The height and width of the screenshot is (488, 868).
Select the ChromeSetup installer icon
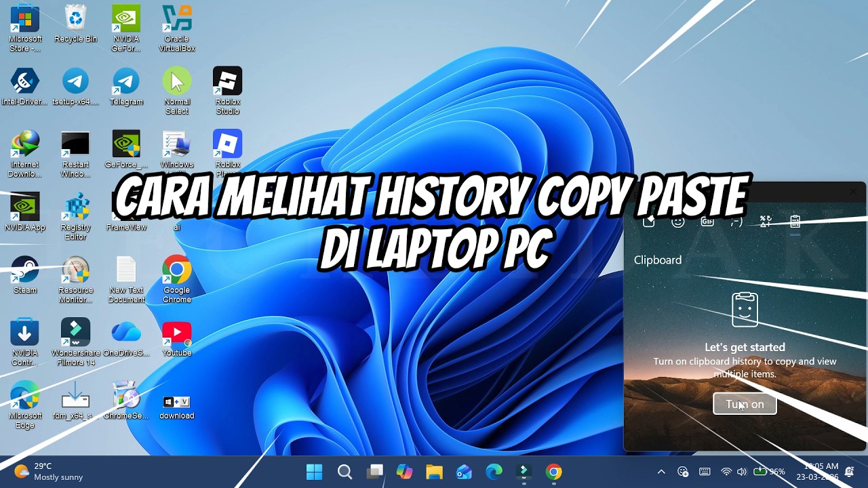(126, 401)
